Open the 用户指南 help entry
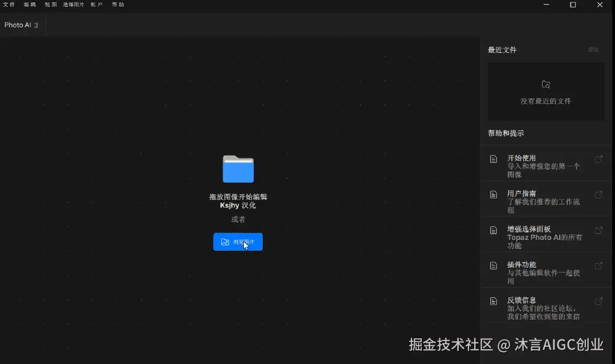 pos(546,199)
